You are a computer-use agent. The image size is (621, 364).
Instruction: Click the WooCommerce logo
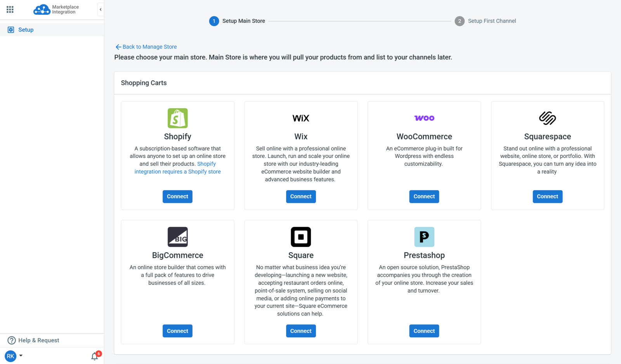(x=424, y=118)
